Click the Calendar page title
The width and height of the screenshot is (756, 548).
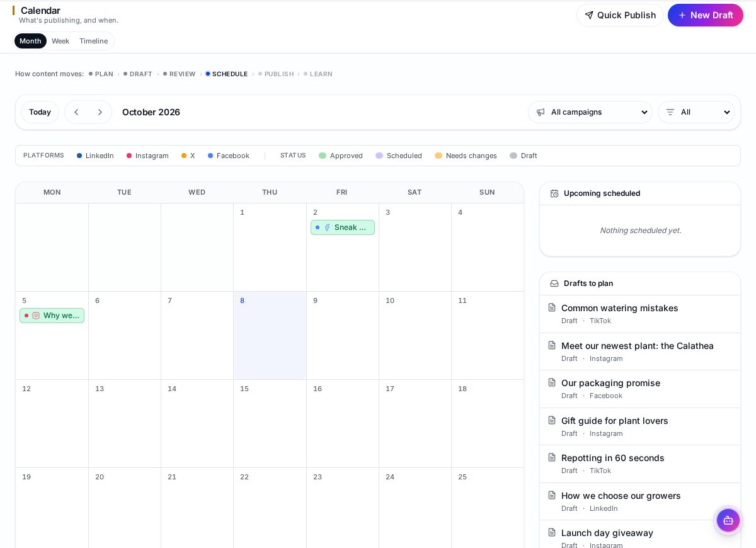pyautogui.click(x=40, y=10)
